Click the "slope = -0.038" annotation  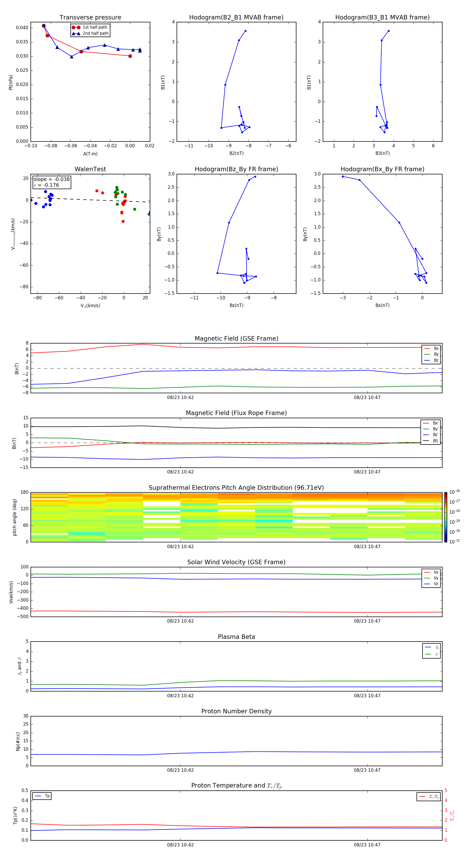(52, 179)
